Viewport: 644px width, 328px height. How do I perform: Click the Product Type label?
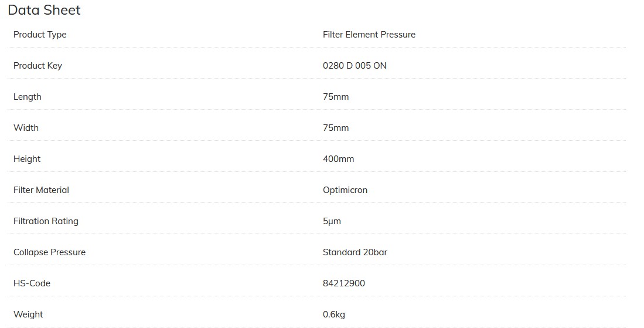point(40,35)
